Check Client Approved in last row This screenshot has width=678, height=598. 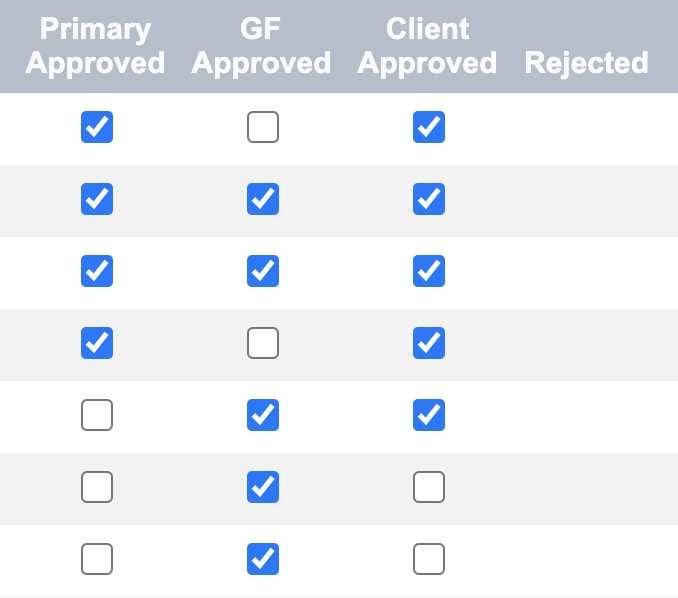(429, 559)
